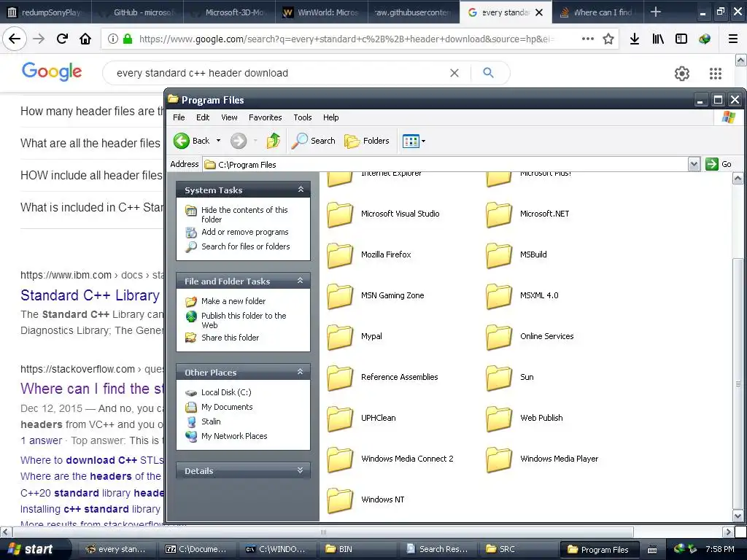Image resolution: width=747 pixels, height=560 pixels.
Task: Select the Mypal folder
Action: click(x=355, y=337)
